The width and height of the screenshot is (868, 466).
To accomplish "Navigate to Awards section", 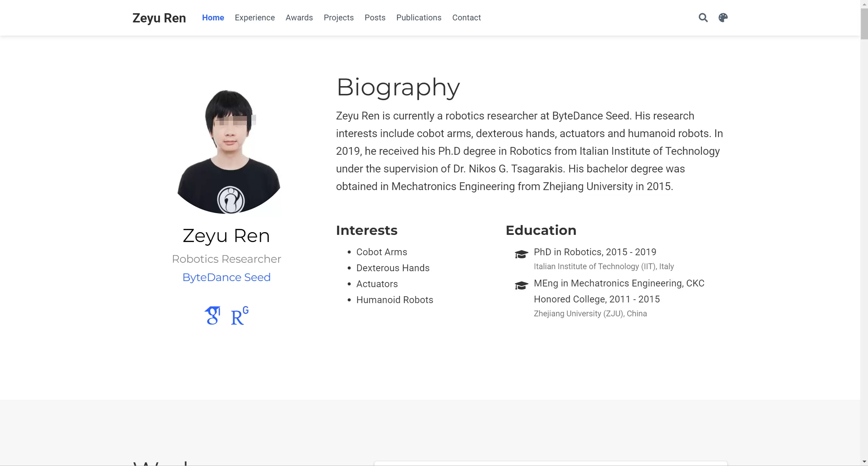I will pyautogui.click(x=299, y=18).
